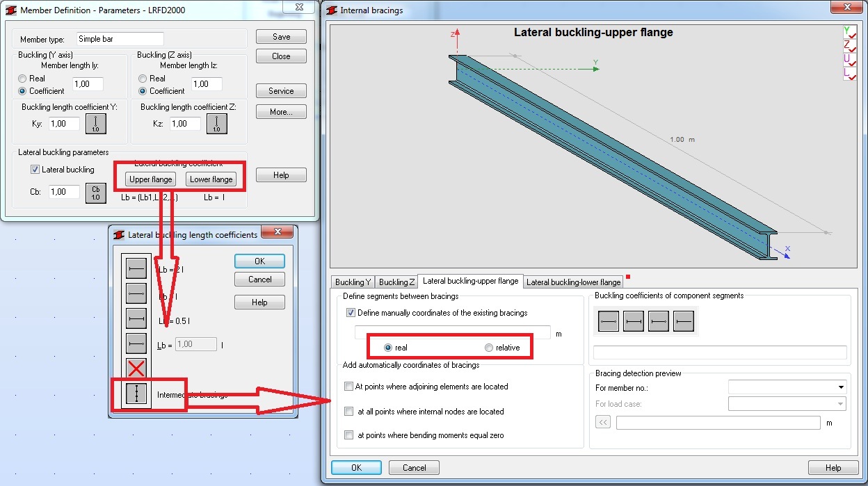Image resolution: width=868 pixels, height=486 pixels.
Task: Click the Lower flange button
Action: [x=211, y=179]
